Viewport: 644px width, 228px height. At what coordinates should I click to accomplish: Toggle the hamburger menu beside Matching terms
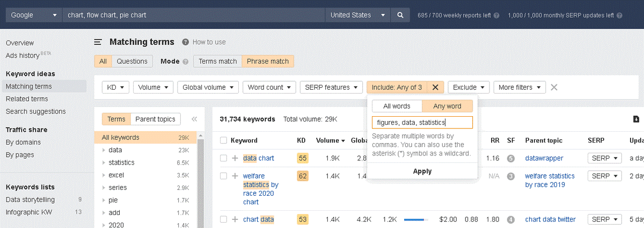[x=98, y=42]
